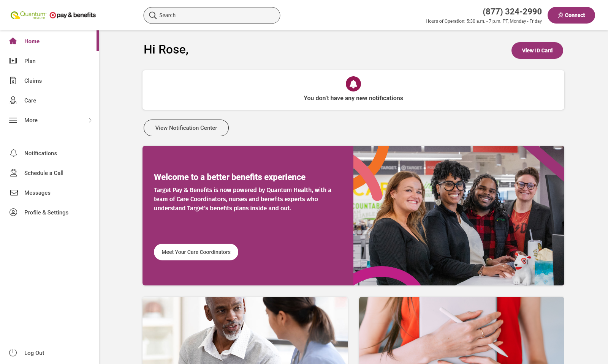Viewport: 608px width, 364px height.
Task: Click the Home house icon in sidebar
Action: tap(13, 41)
